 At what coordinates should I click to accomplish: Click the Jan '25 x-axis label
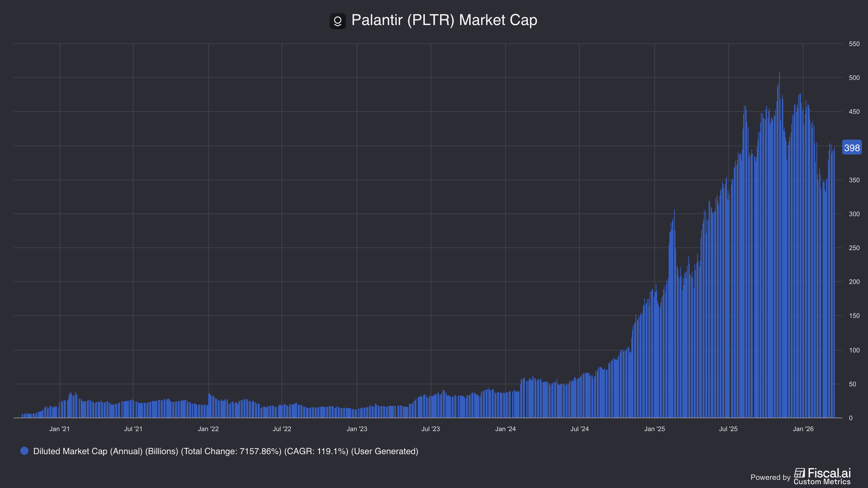[654, 429]
